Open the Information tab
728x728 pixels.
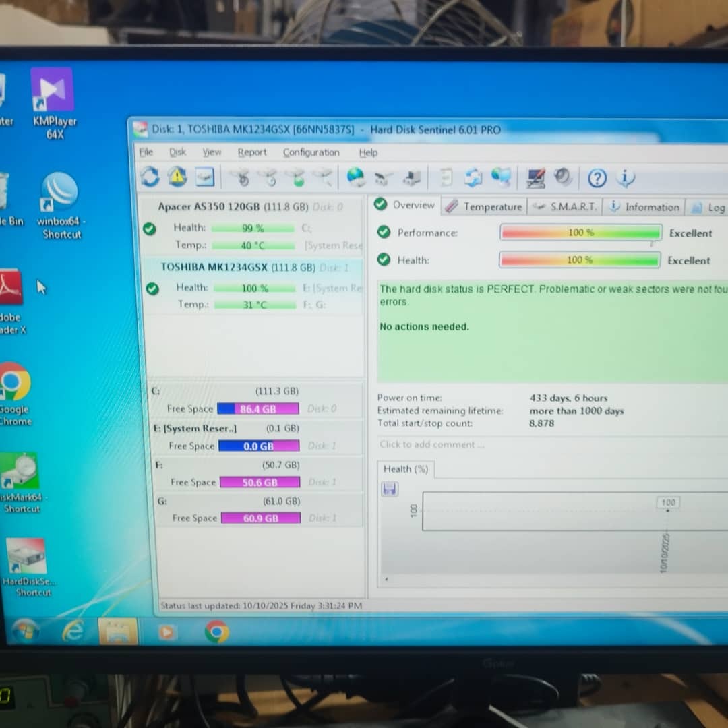(644, 208)
